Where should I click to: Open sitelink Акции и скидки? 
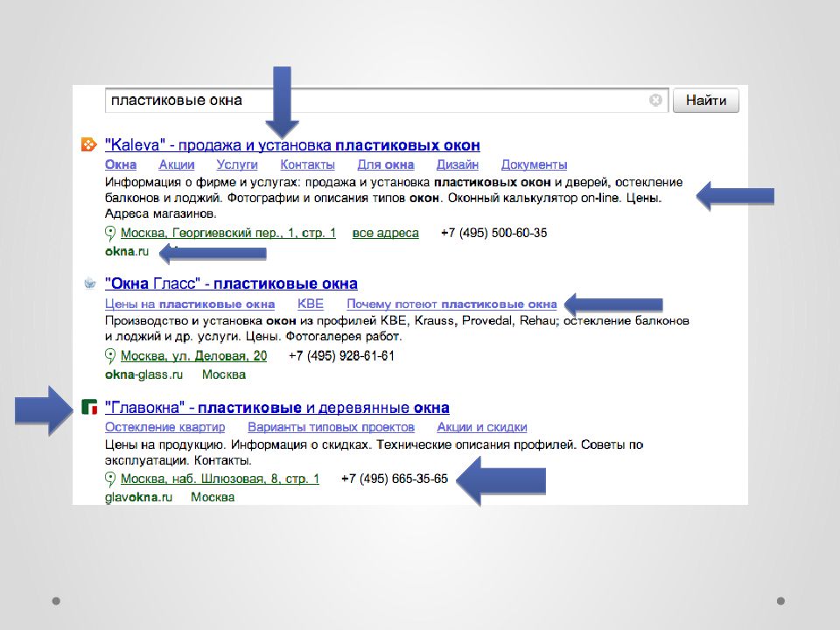(x=482, y=427)
